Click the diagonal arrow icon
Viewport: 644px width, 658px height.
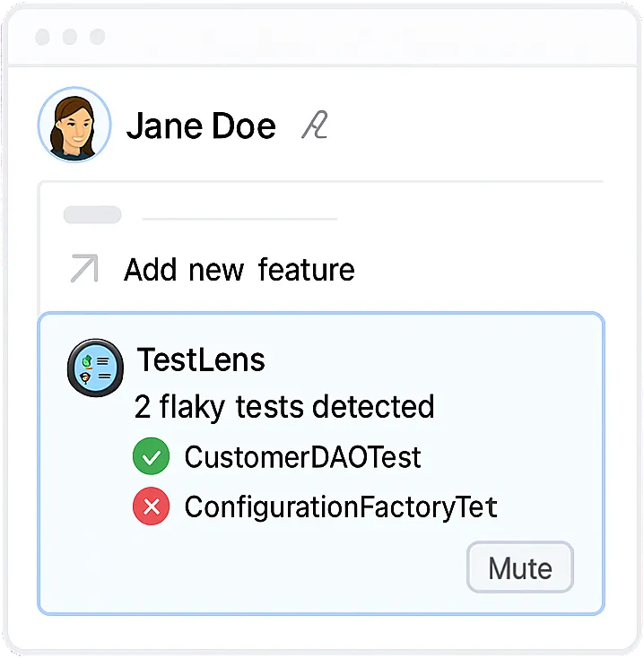[x=83, y=269]
